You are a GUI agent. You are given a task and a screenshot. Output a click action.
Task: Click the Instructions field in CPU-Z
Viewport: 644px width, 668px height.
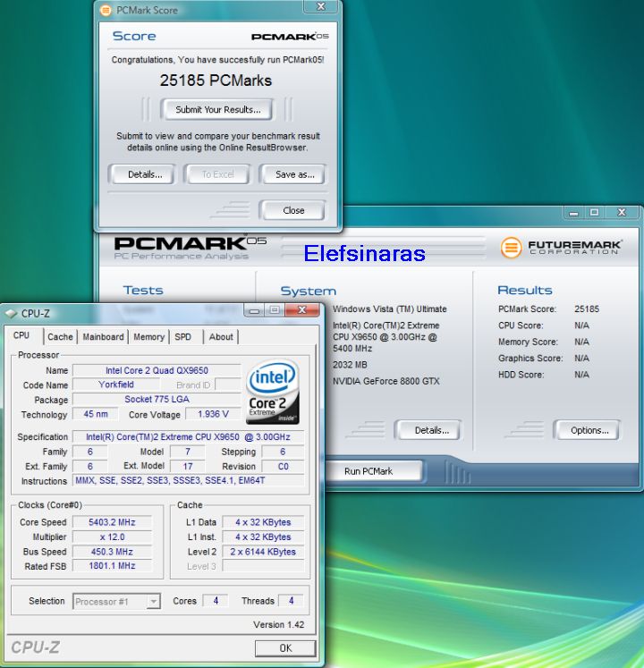(188, 480)
